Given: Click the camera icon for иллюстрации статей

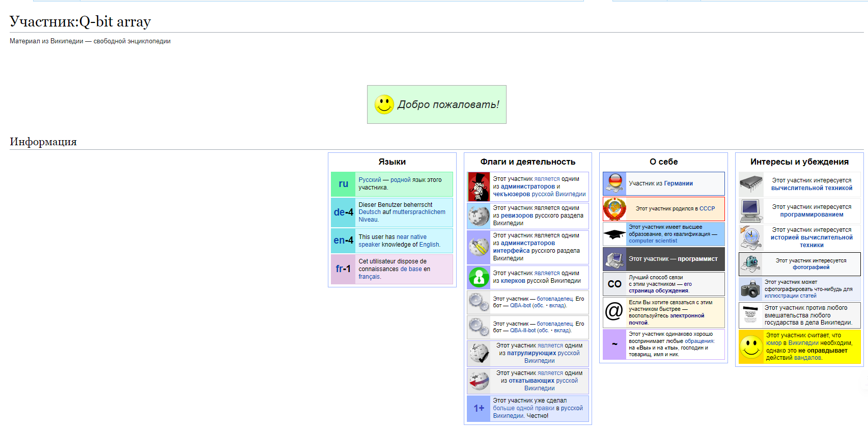Looking at the screenshot, I should coord(750,289).
